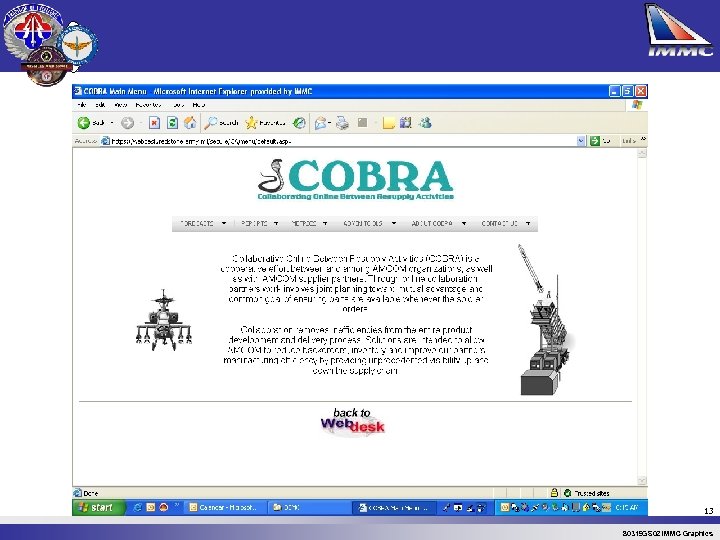
Task: Open the Mail button dropdown arrow
Action: (329, 123)
